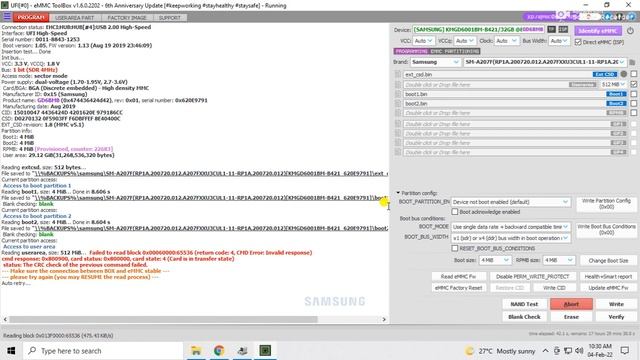Open the Brand dropdown showing Samsung
The image size is (640, 360).
click(x=436, y=62)
